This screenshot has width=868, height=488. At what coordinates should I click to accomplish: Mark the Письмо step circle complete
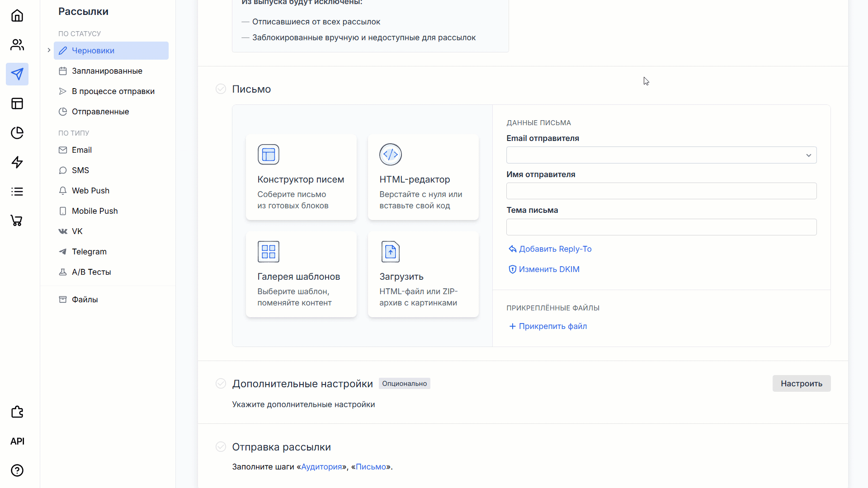(221, 89)
